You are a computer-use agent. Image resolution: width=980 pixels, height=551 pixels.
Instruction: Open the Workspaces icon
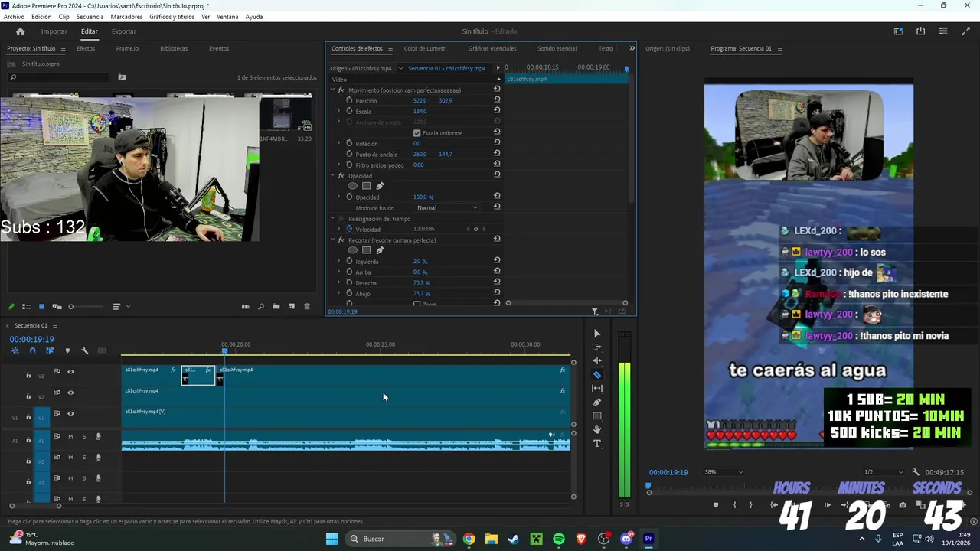898,31
